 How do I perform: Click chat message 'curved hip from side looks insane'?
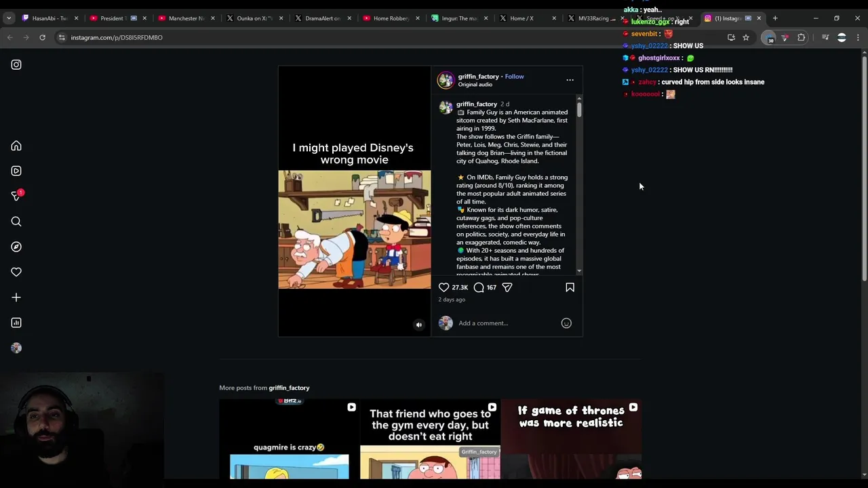pyautogui.click(x=713, y=82)
